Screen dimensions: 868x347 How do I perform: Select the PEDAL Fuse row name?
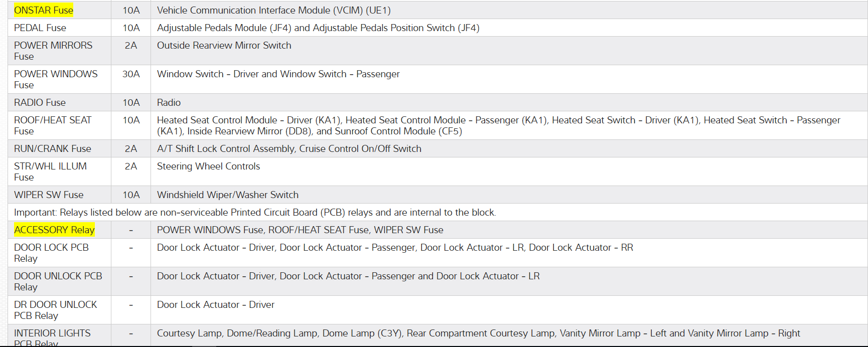pos(40,28)
